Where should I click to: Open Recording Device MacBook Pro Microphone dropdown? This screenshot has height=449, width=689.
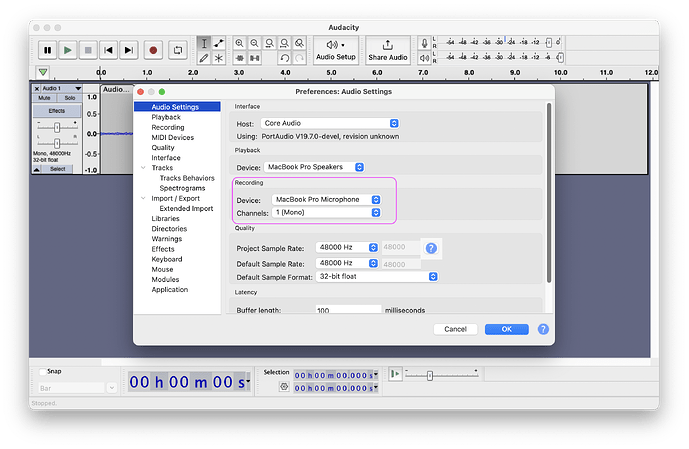point(326,199)
